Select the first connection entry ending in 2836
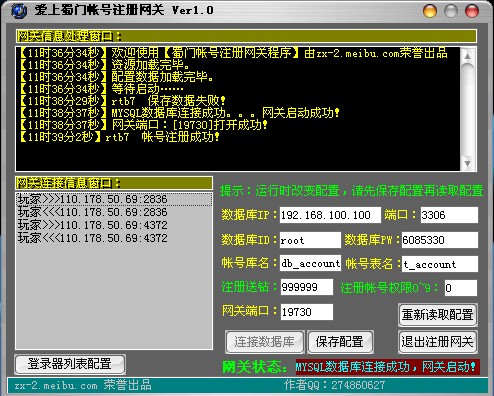Image resolution: width=494 pixels, height=396 pixels. (114, 199)
